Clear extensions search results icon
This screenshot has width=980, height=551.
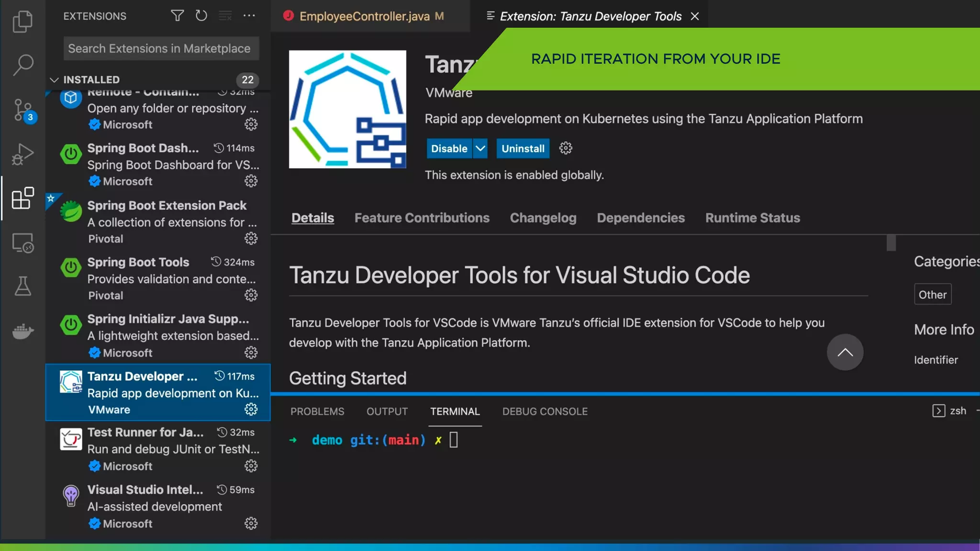pyautogui.click(x=225, y=16)
